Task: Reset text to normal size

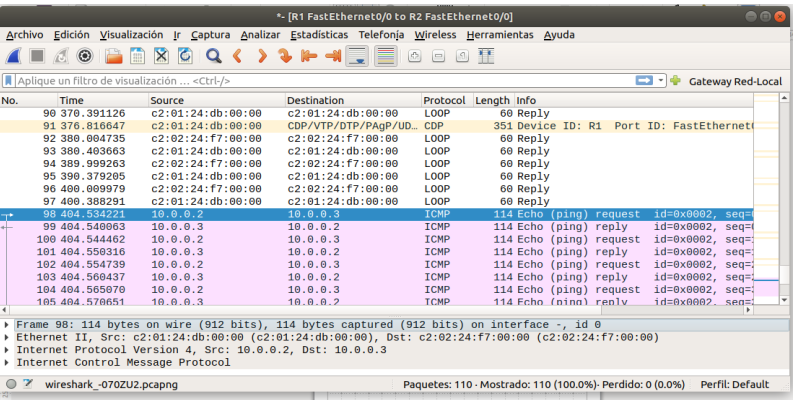Action: pos(462,56)
